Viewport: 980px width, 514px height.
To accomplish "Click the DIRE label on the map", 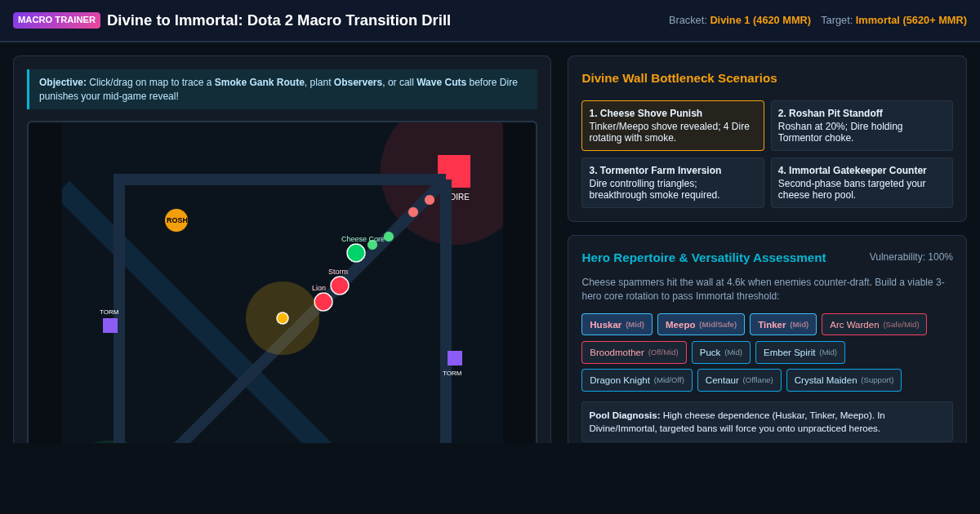I will pos(459,197).
